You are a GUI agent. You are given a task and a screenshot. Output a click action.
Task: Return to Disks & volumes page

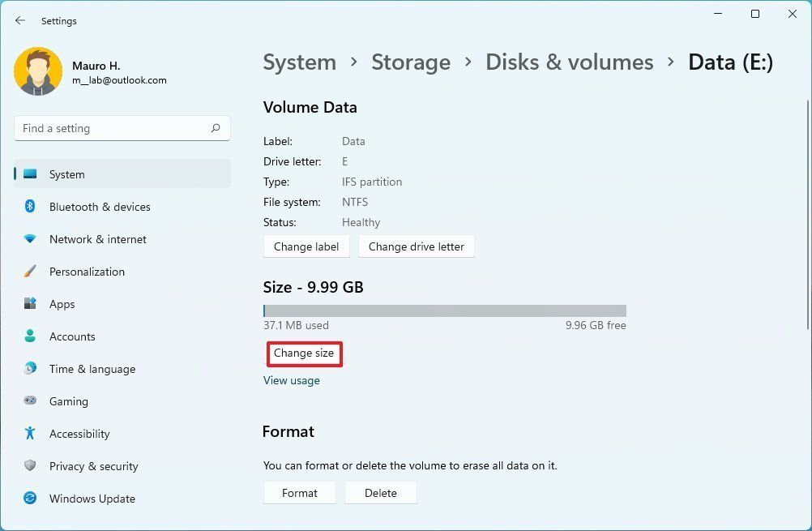click(x=569, y=62)
